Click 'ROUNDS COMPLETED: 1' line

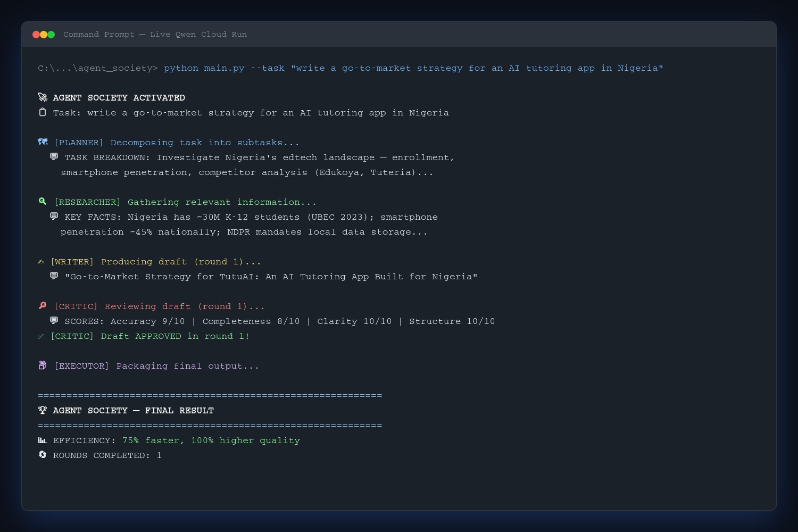(x=107, y=455)
